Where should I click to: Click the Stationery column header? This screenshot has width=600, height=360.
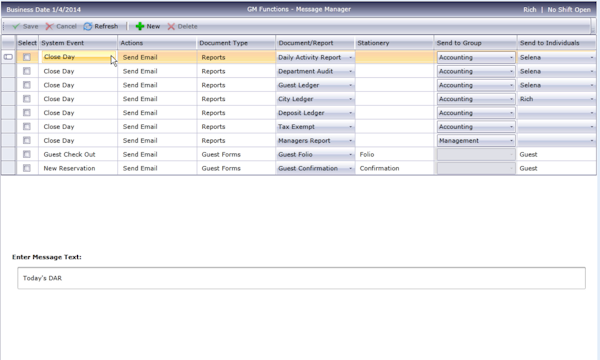pos(395,43)
